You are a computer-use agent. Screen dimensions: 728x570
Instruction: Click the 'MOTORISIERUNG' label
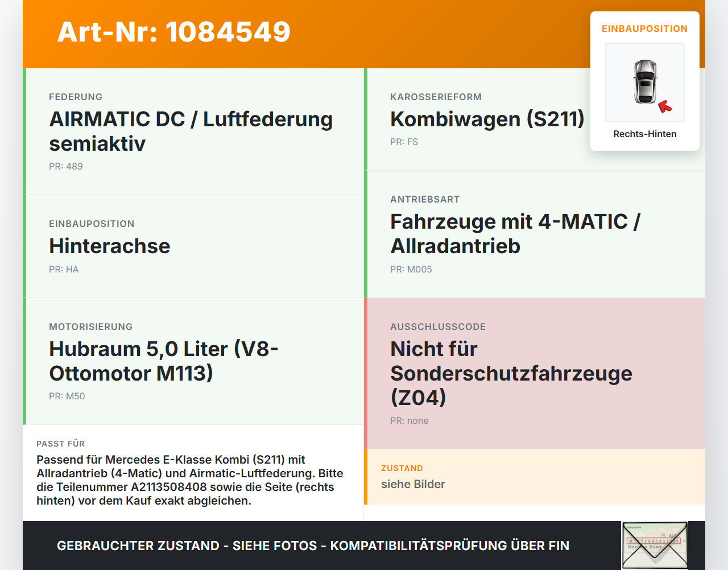[x=91, y=327]
